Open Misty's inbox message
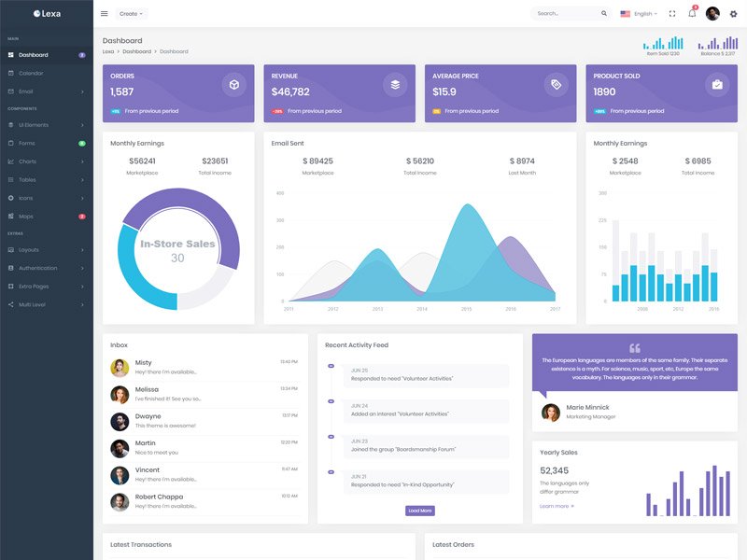 tap(204, 367)
